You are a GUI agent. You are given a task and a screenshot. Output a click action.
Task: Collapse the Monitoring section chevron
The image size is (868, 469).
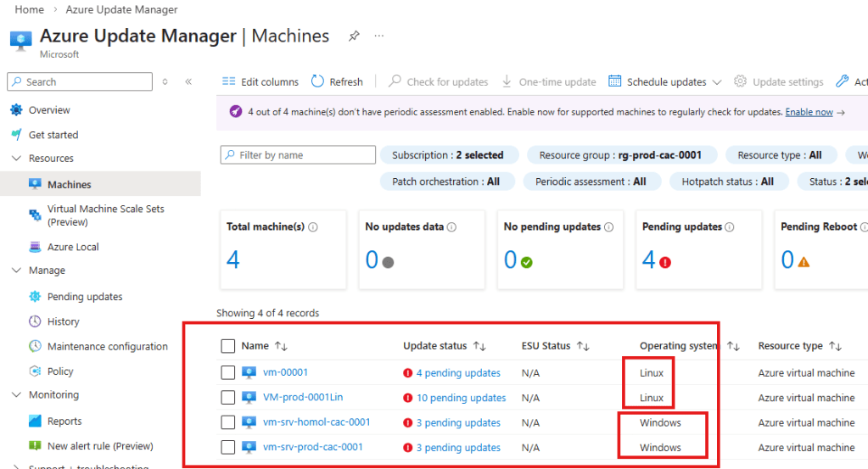[16, 395]
